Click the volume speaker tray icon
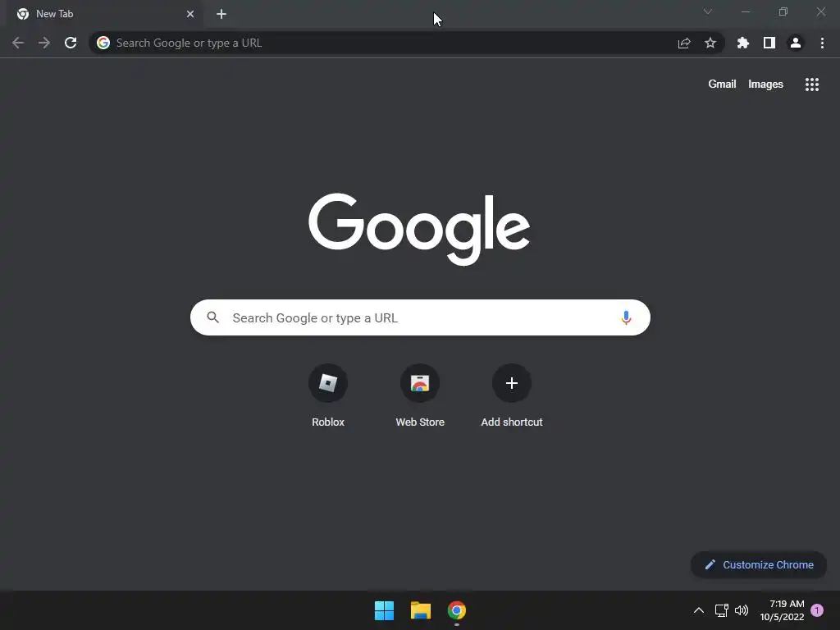The image size is (840, 630). 742,610
